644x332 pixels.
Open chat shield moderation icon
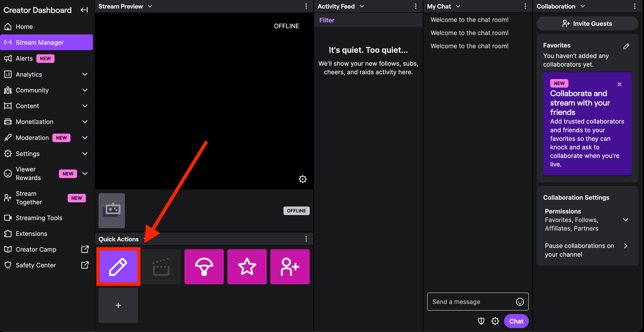click(481, 321)
